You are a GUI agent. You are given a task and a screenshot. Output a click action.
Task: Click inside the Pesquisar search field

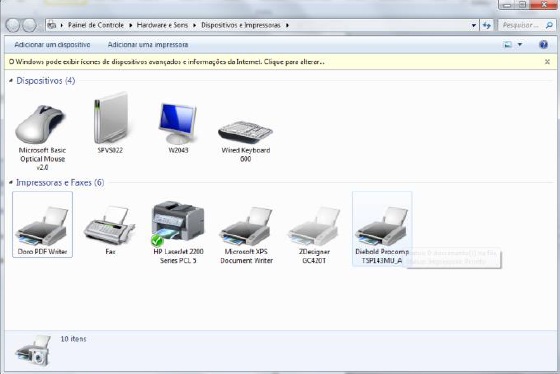pyautogui.click(x=521, y=25)
